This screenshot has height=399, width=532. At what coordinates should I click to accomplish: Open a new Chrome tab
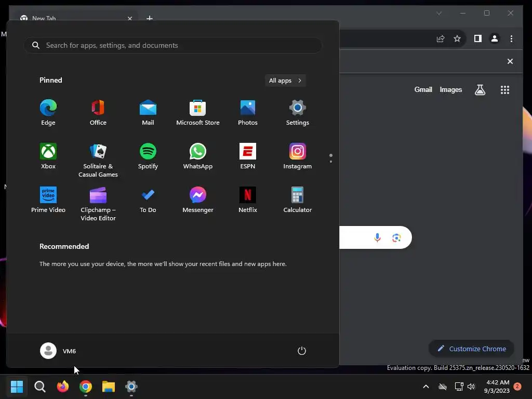(x=149, y=18)
